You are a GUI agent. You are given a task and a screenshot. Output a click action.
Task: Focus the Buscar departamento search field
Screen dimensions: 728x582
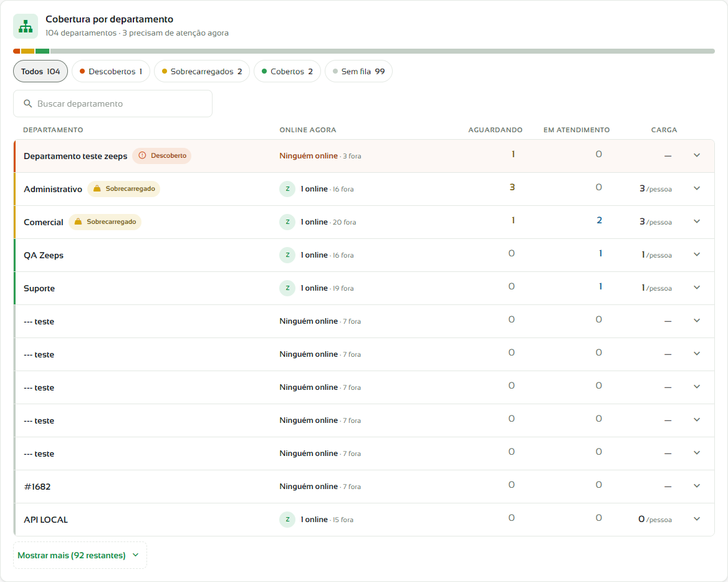113,104
